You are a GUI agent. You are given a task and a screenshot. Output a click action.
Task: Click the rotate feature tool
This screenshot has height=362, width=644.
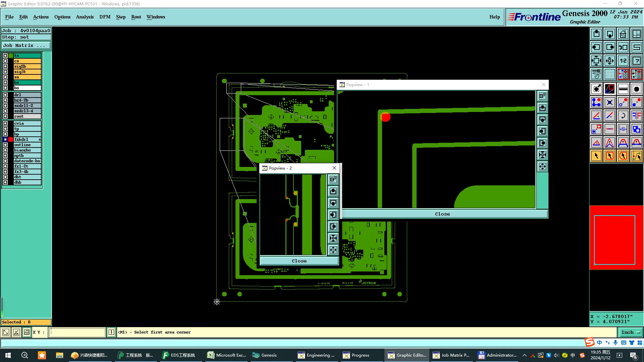coord(623,116)
